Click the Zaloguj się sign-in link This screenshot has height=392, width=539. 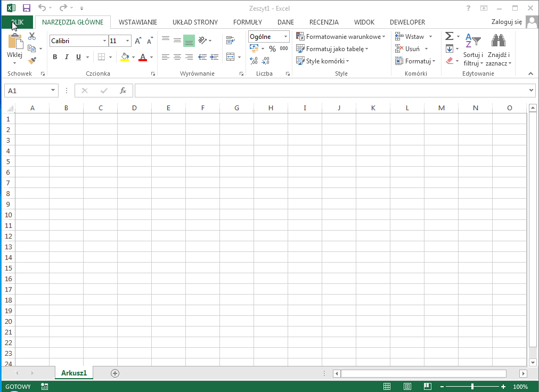pos(507,22)
